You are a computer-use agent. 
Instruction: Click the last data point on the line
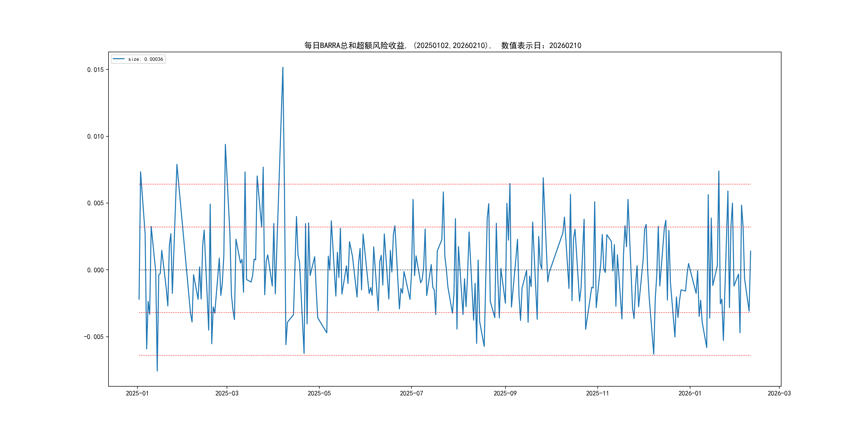[750, 251]
